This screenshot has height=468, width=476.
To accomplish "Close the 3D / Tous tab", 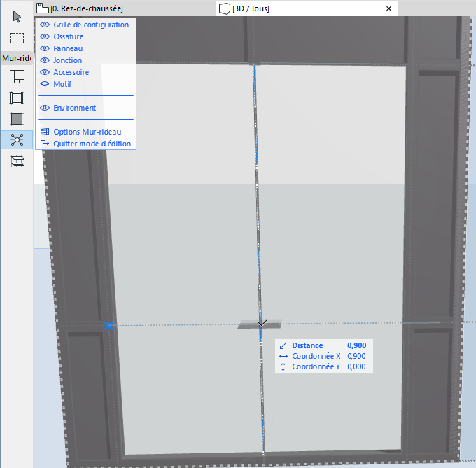I will tap(388, 8).
